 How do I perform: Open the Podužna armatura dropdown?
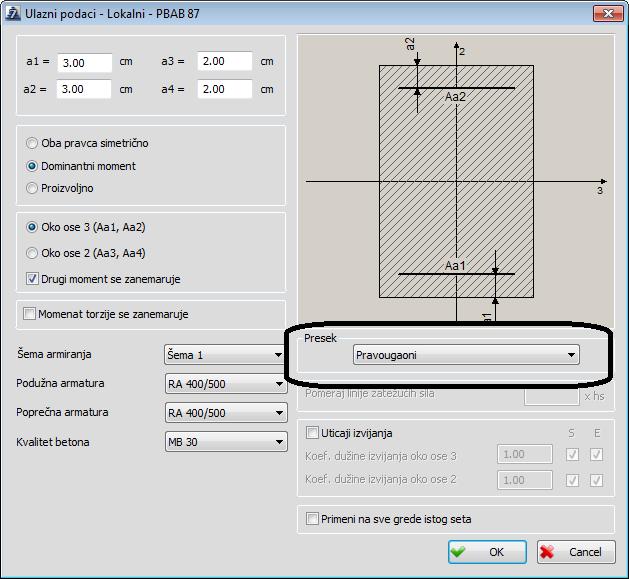point(226,384)
